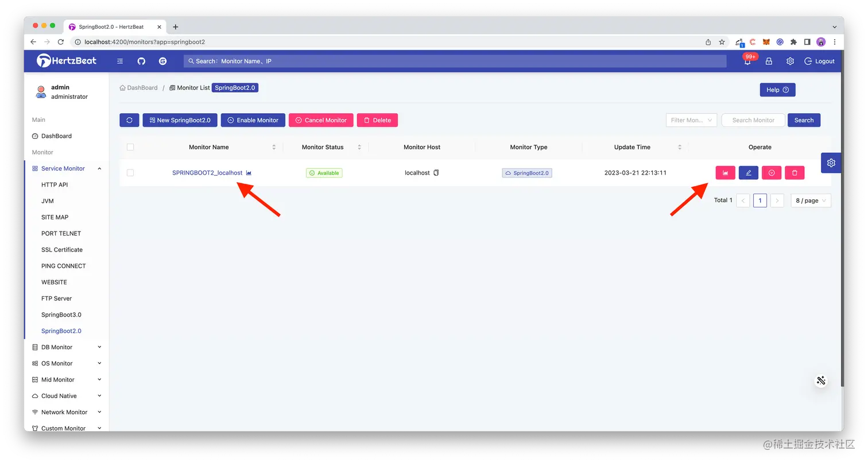Click the toolbar Delete button

(377, 120)
